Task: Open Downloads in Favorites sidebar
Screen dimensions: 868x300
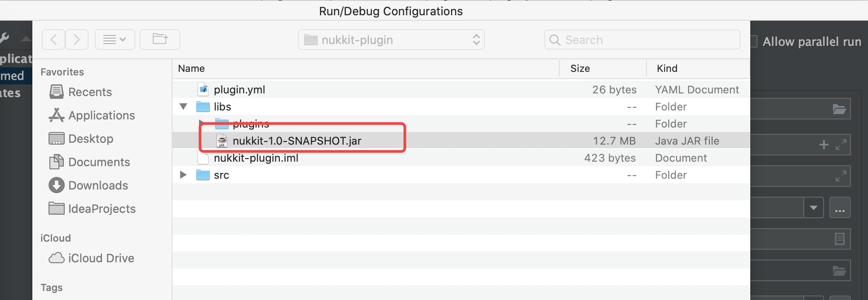Action: click(98, 185)
